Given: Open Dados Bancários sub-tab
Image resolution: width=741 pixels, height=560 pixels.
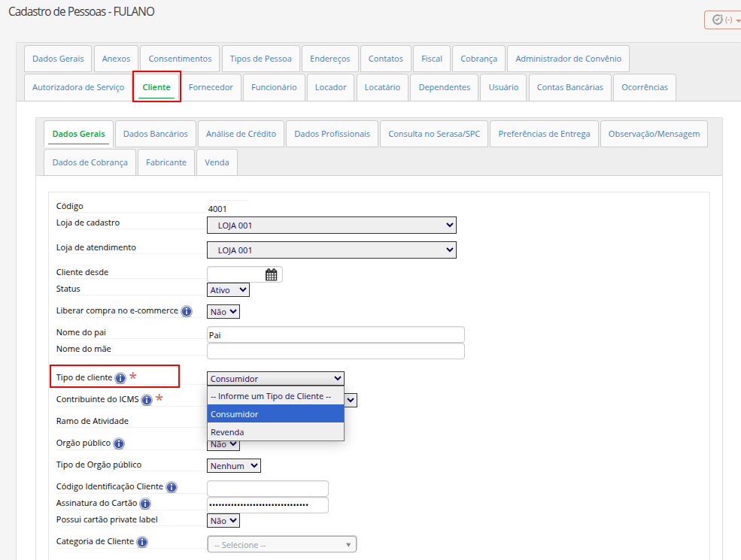Looking at the screenshot, I should 156,134.
